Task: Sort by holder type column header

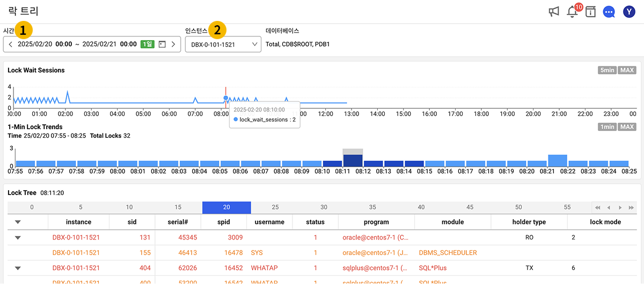Action: (x=529, y=222)
